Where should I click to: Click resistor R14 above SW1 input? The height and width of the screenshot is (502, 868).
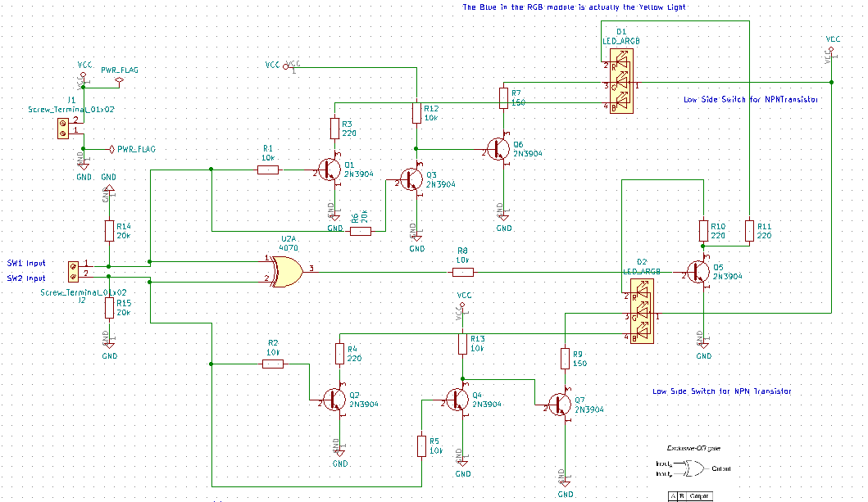pyautogui.click(x=108, y=231)
